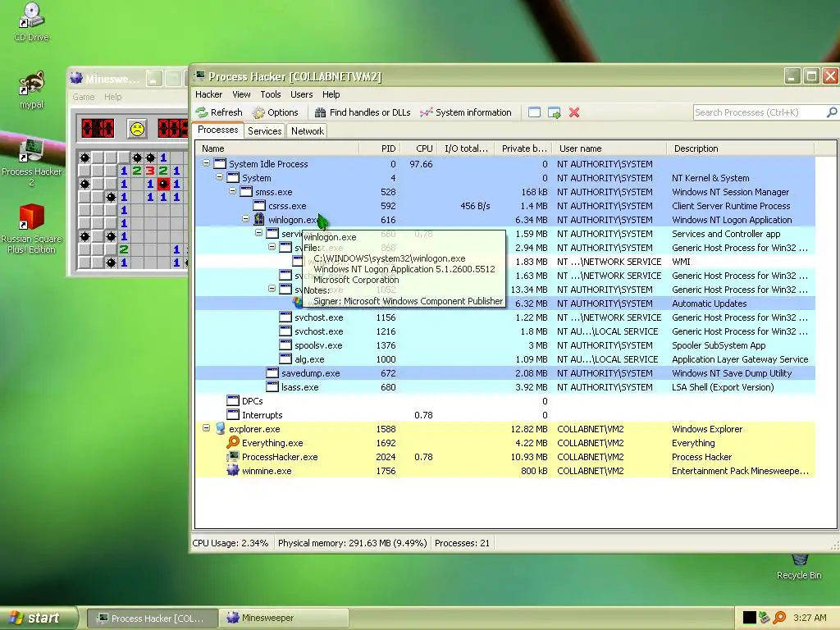Click the Process Hacker tray icon

pos(765,618)
